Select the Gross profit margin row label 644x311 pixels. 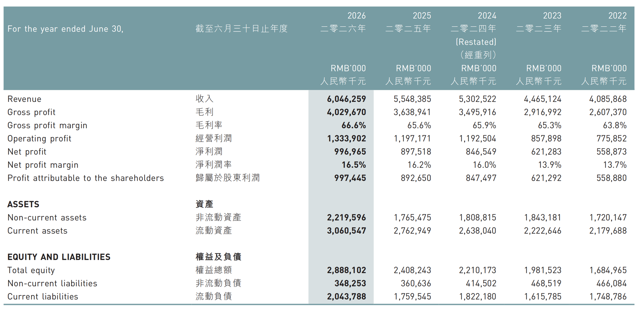click(x=47, y=125)
